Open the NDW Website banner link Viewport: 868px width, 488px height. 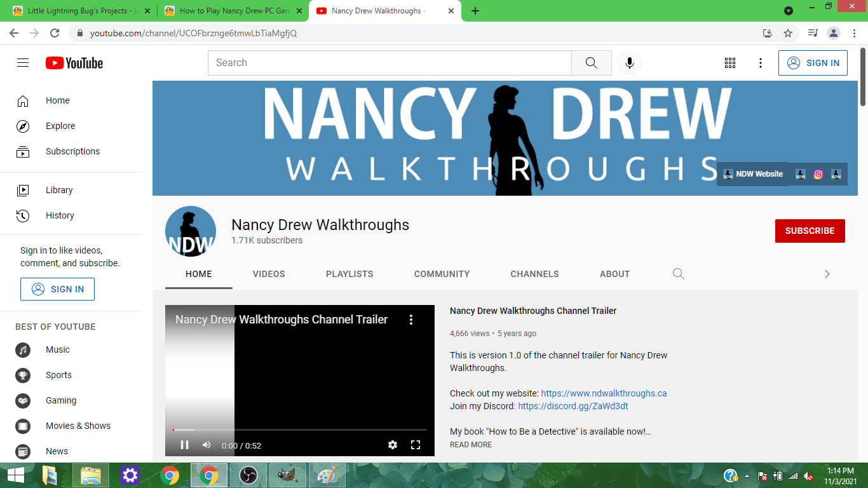click(753, 174)
